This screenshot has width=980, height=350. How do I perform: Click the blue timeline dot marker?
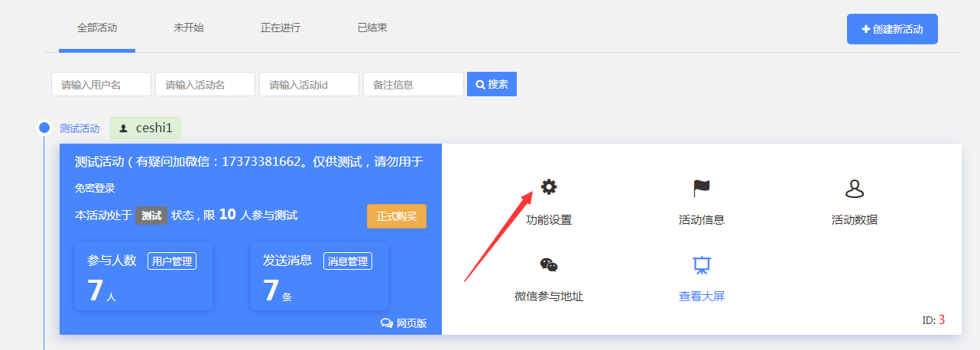point(44,128)
